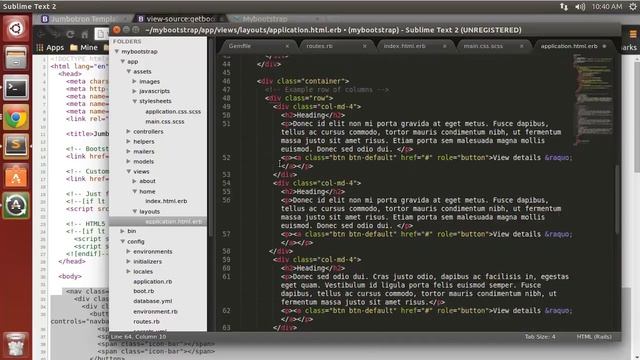The image size is (640, 360).
Task: Collapse the home folder
Action: [x=134, y=191]
